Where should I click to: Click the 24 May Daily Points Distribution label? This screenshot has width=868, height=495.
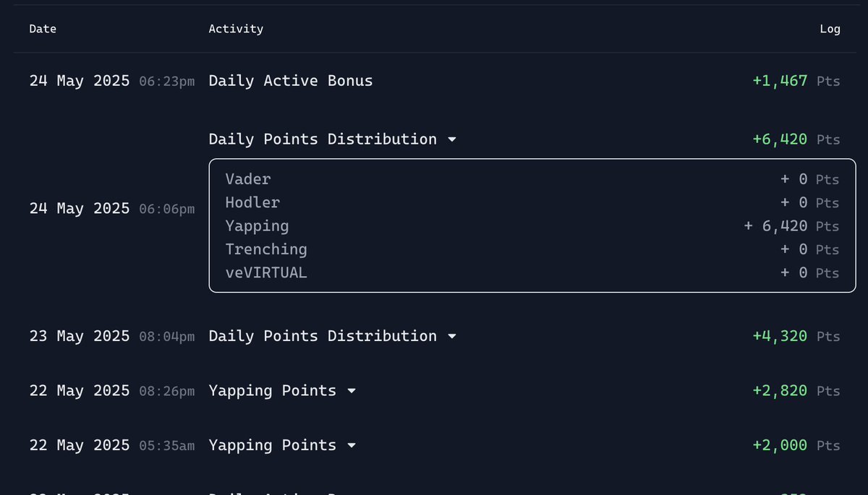tap(323, 139)
